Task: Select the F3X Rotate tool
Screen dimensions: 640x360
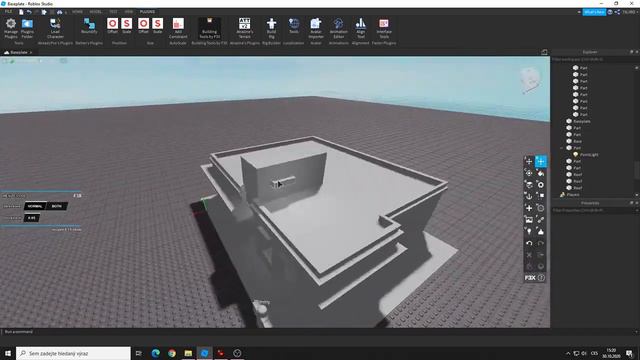Action: (x=529, y=173)
